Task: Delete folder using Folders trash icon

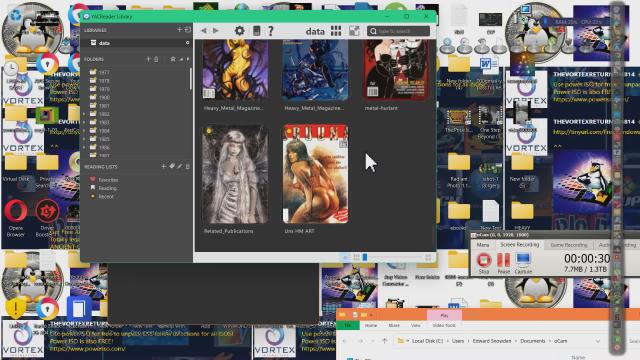Action: 156,59
